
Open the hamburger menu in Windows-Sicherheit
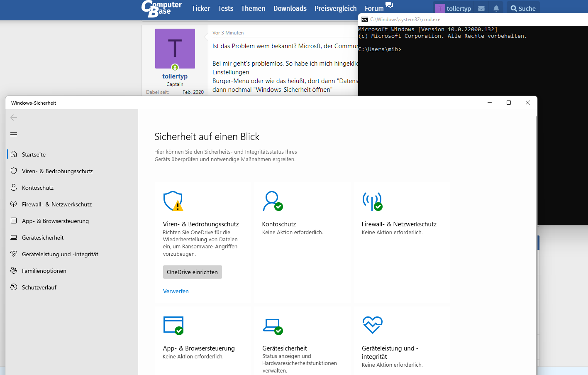[14, 134]
